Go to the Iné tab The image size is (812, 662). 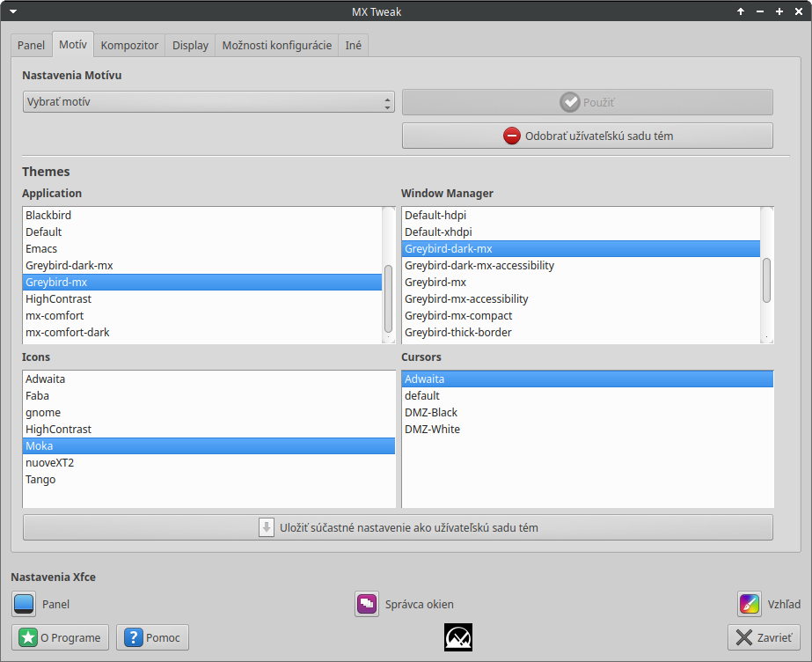click(x=353, y=46)
